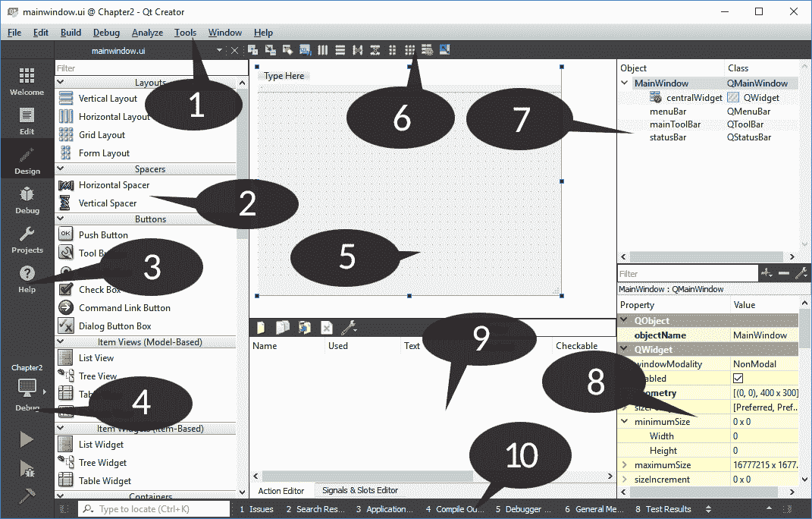
Task: Expand the minimumSize property row
Action: click(x=625, y=421)
